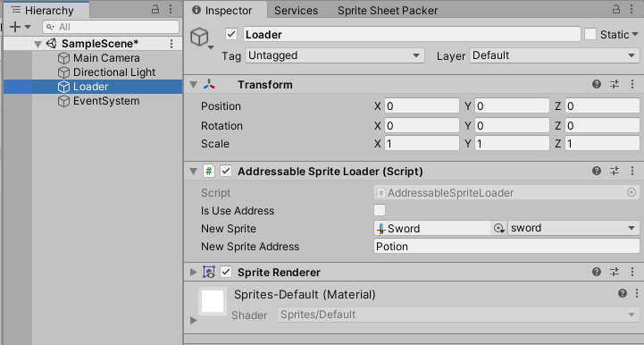Click the Hierarchy search field
Viewport: 644px width, 345px height.
[111, 27]
